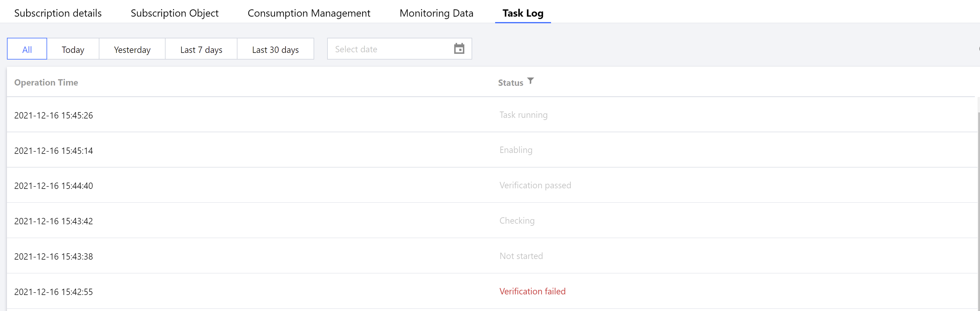Show Yesterday's task logs
The height and width of the screenshot is (311, 980).
coord(132,50)
